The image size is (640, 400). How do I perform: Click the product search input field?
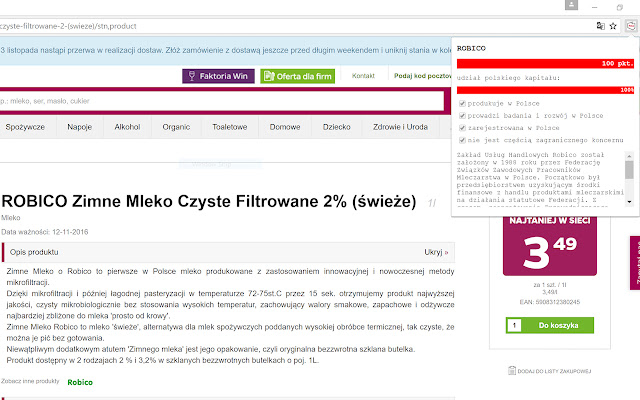(x=222, y=101)
